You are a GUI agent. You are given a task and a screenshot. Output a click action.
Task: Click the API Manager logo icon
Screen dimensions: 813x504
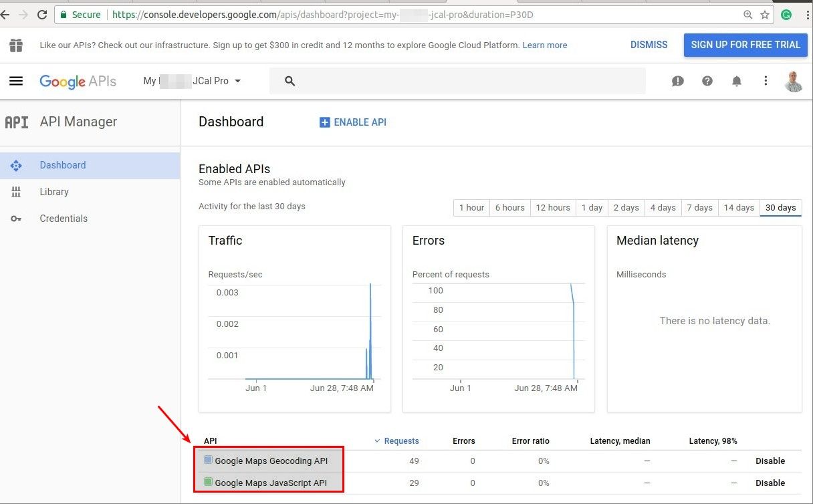click(x=17, y=122)
